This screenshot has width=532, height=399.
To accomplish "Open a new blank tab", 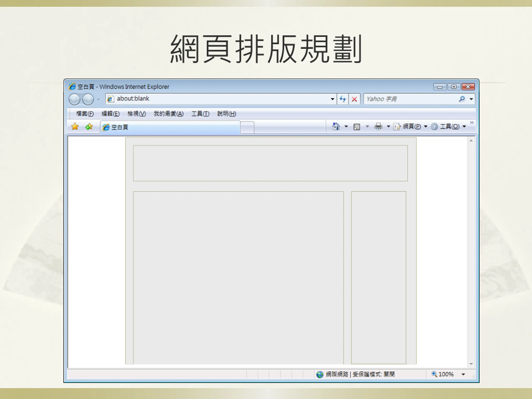I will [247, 127].
